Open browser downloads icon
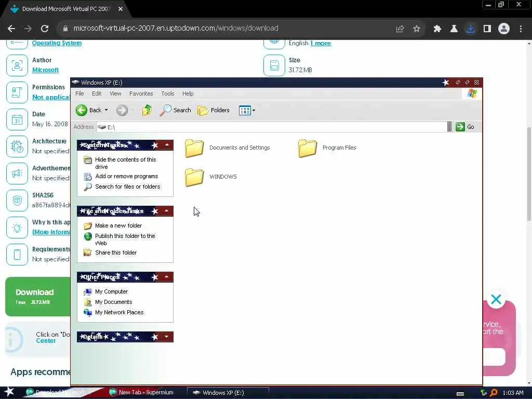This screenshot has height=399, width=532. pos(471,29)
